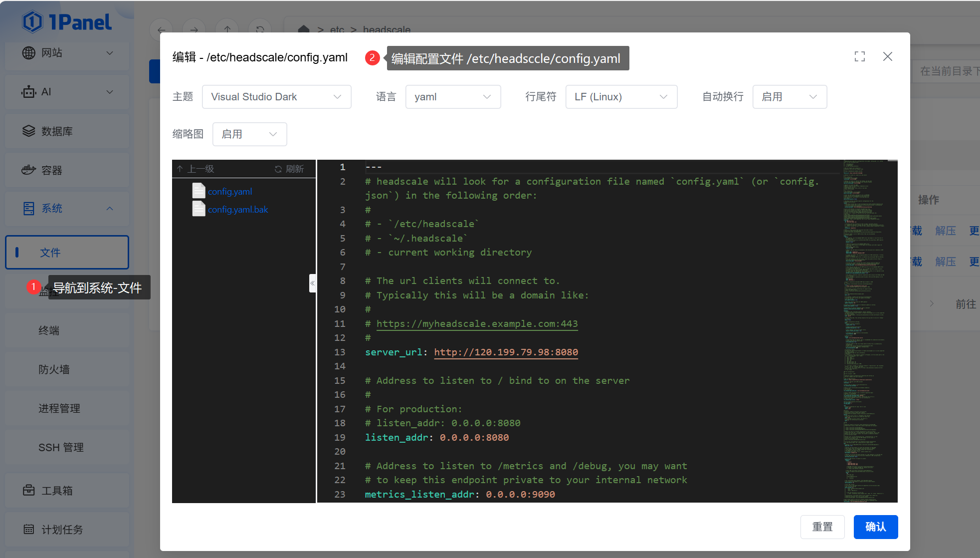980x558 pixels.
Task: Click the second 解压 link in background
Action: tap(946, 262)
